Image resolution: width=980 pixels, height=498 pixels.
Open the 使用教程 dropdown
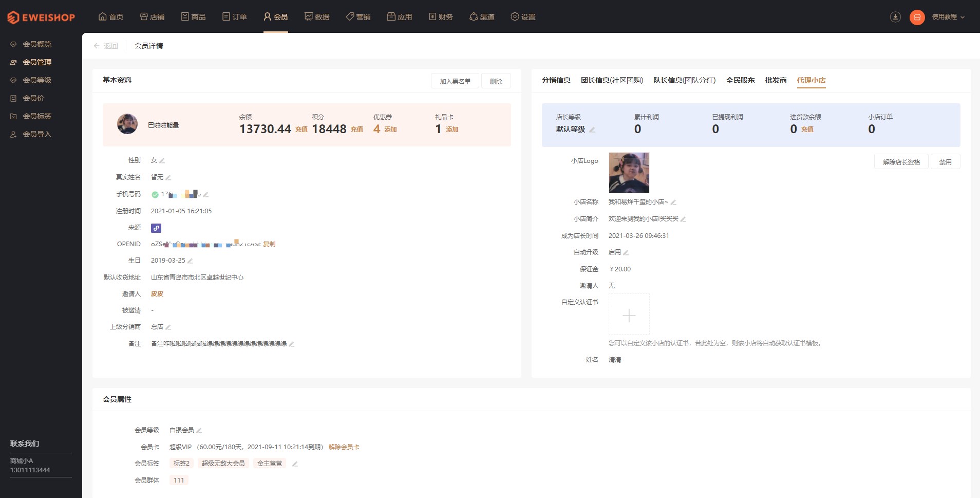pyautogui.click(x=948, y=17)
